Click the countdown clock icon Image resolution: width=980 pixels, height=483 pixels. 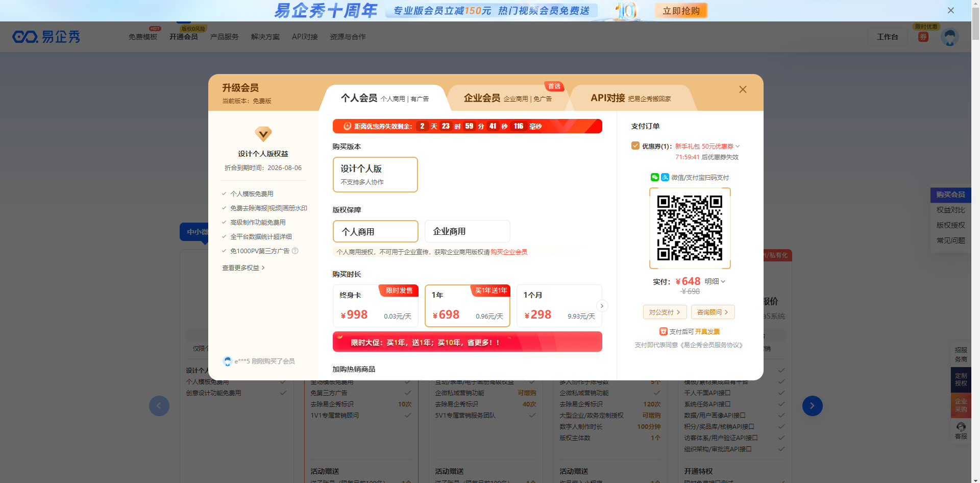pyautogui.click(x=347, y=126)
